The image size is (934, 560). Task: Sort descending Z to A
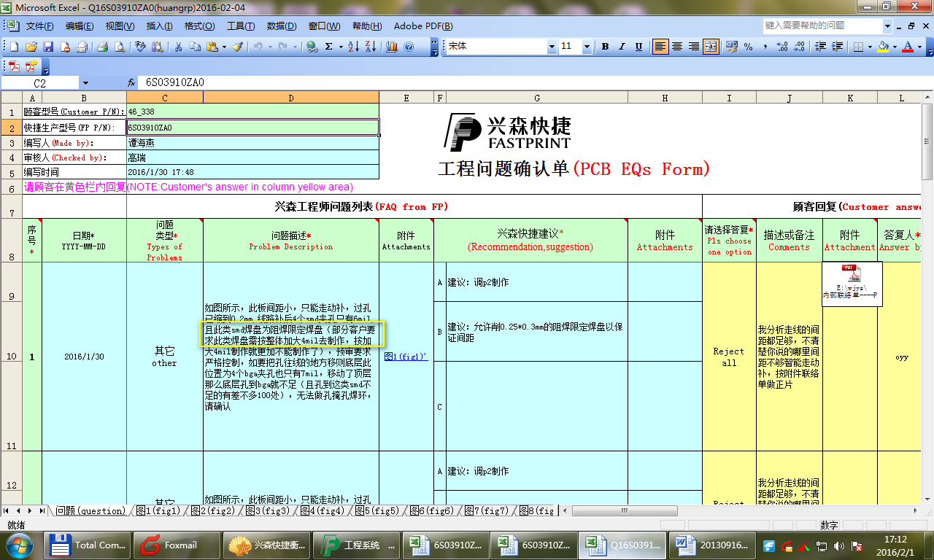coord(370,47)
